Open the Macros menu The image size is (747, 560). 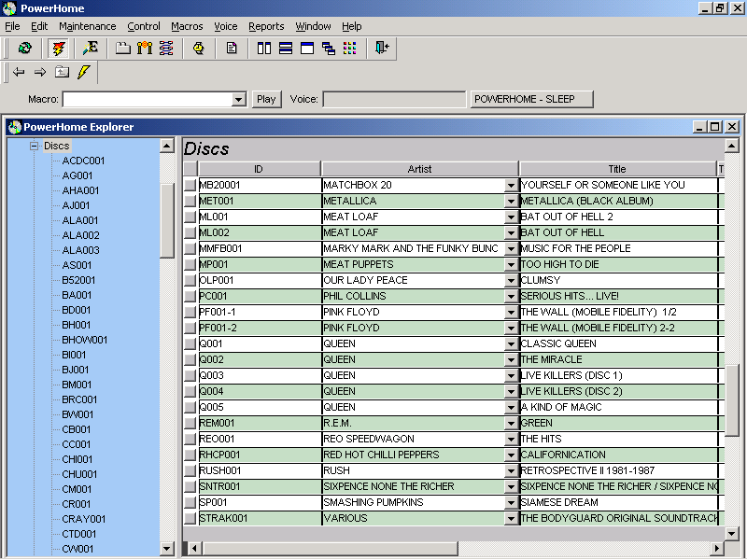[x=187, y=26]
